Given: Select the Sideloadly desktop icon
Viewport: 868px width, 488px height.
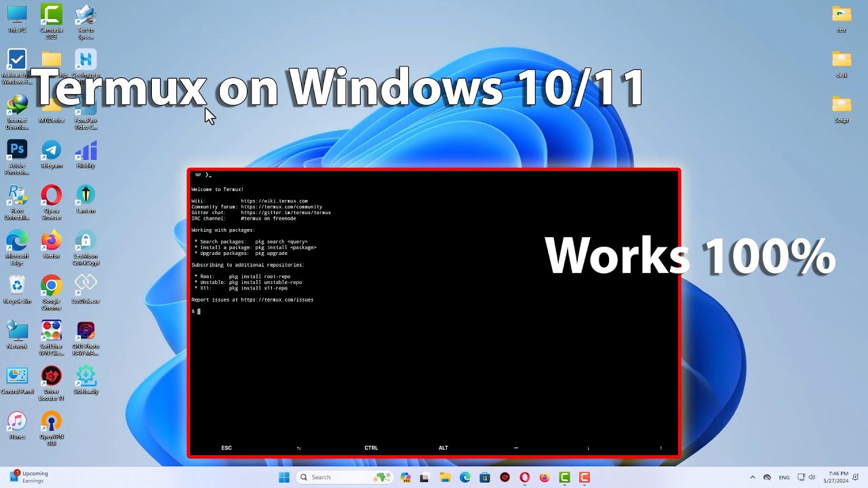Looking at the screenshot, I should (85, 380).
